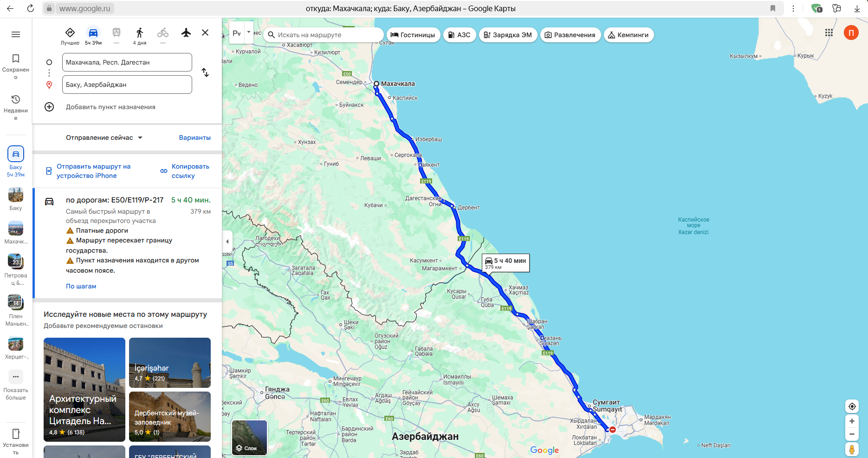The image size is (868, 458).
Task: Click the www.google.ru address bar
Action: tap(85, 8)
